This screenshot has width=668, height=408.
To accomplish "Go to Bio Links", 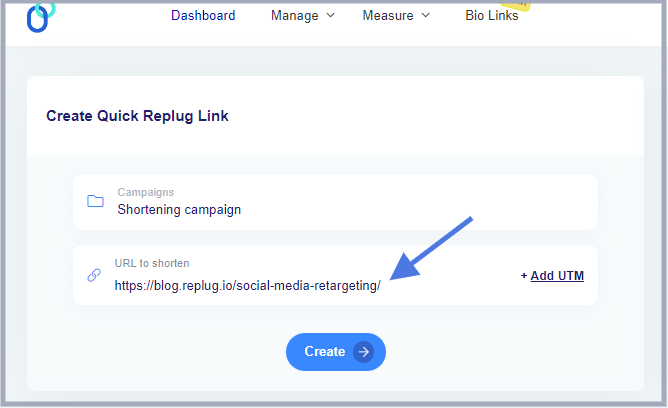I will coord(492,16).
